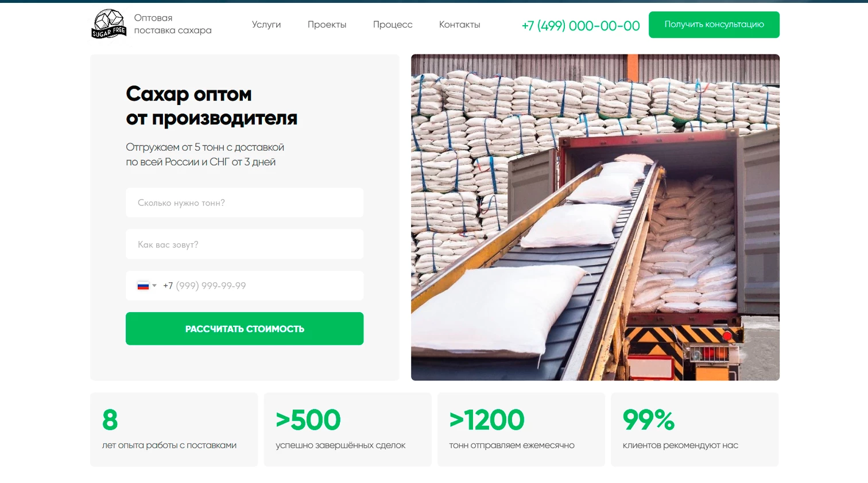Select the >500 успешно завершённых сделок card

(x=347, y=430)
